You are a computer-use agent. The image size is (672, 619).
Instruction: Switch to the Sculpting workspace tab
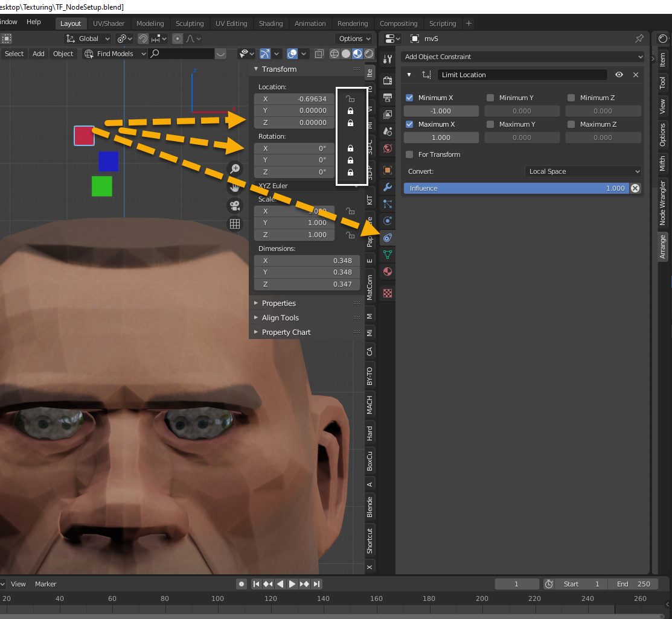coord(190,24)
